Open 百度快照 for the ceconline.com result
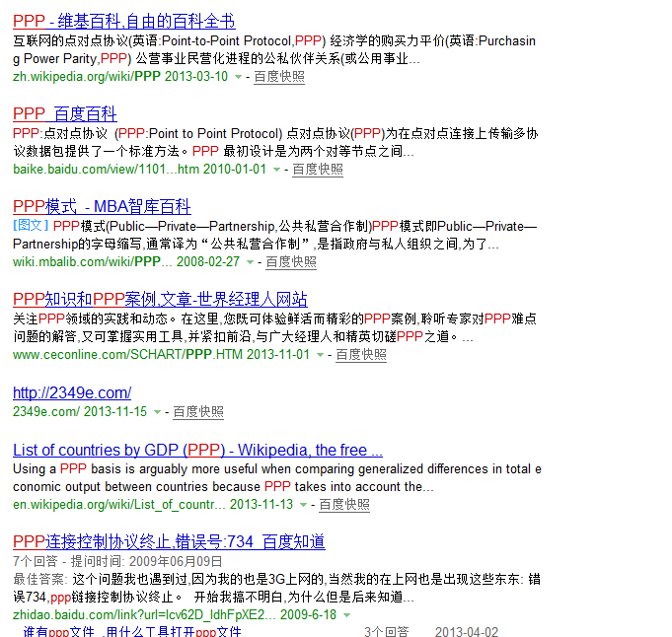This screenshot has width=672, height=637. coord(361,355)
